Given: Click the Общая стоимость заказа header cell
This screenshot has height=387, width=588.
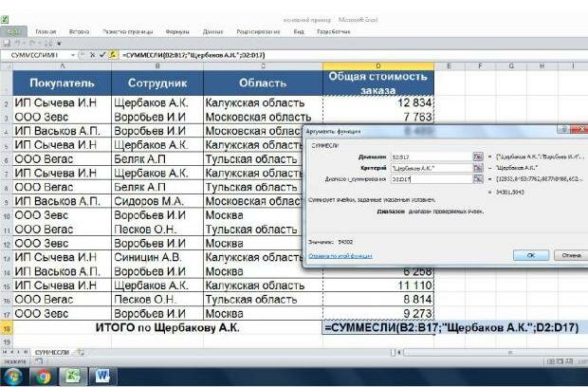Looking at the screenshot, I should [378, 83].
